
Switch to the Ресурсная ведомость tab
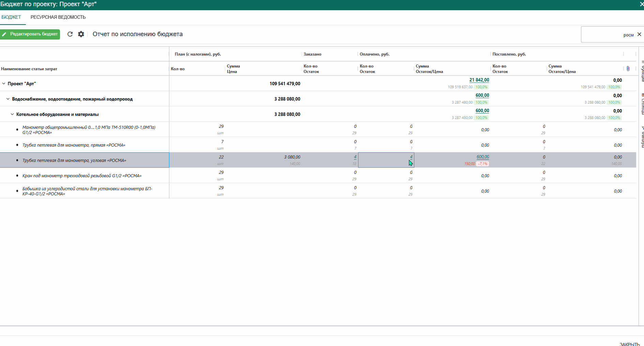click(x=58, y=17)
